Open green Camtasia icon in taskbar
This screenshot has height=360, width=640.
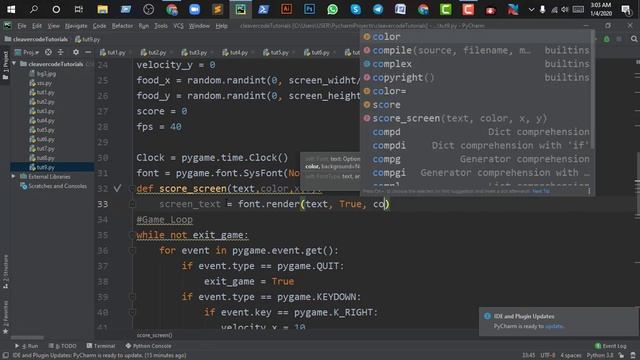(x=446, y=9)
